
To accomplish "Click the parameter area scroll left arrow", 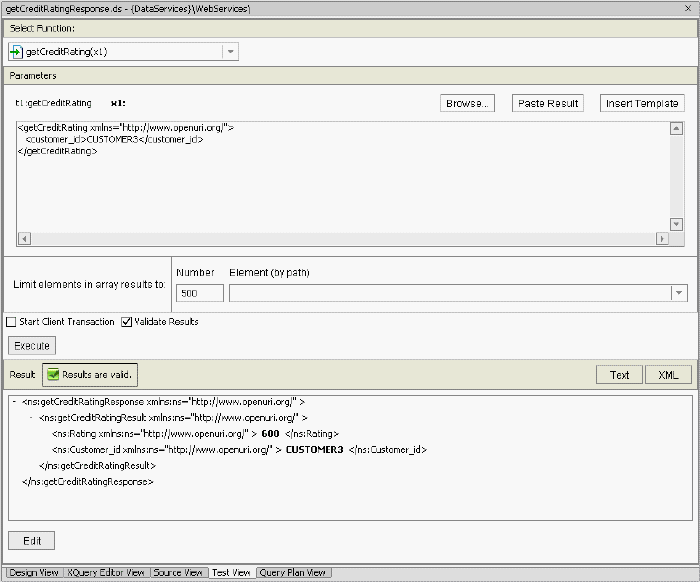I will (x=25, y=239).
